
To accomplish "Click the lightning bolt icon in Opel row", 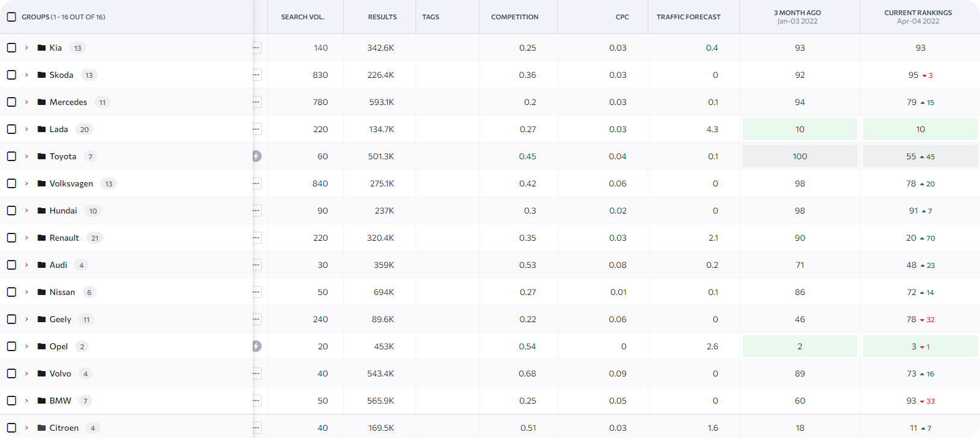I will coord(257,346).
